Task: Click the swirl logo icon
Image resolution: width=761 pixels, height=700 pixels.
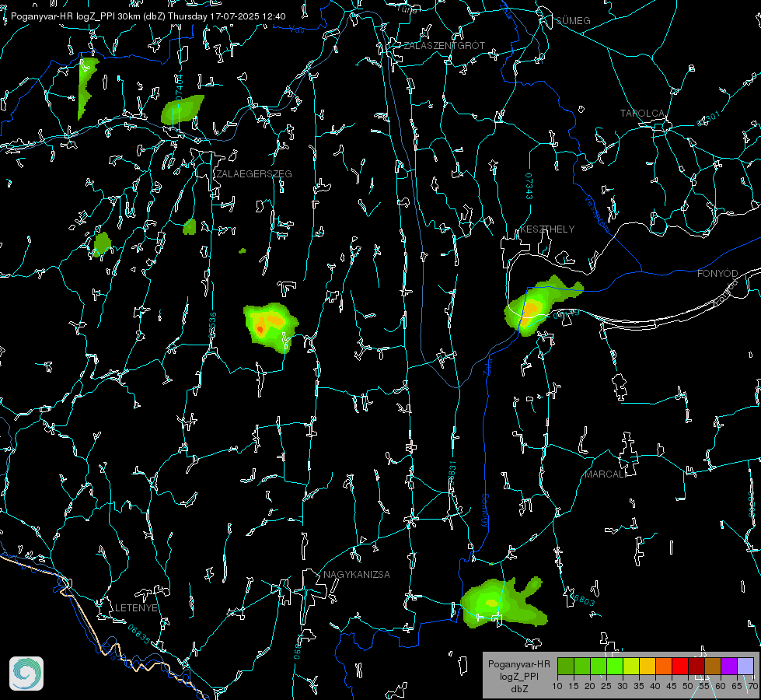Action: click(x=26, y=674)
